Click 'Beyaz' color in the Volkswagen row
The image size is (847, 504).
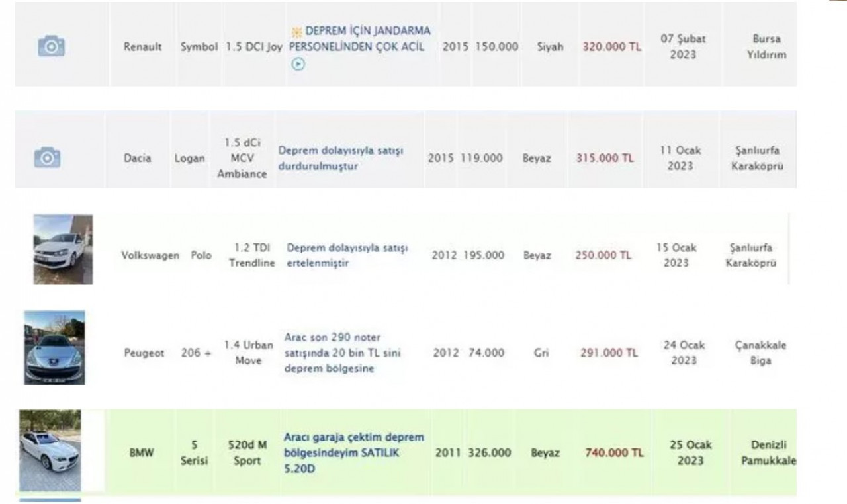(x=537, y=256)
